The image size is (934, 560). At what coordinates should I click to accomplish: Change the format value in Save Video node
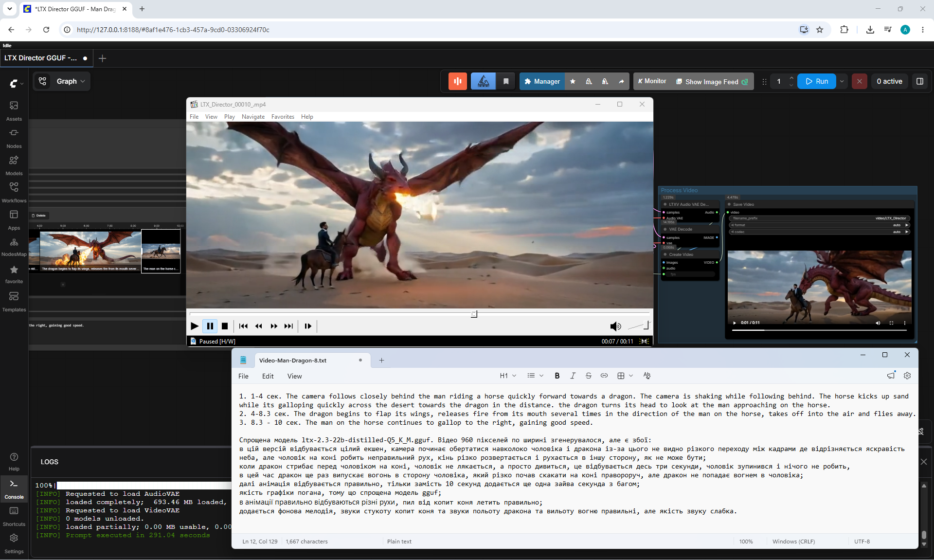(x=819, y=225)
